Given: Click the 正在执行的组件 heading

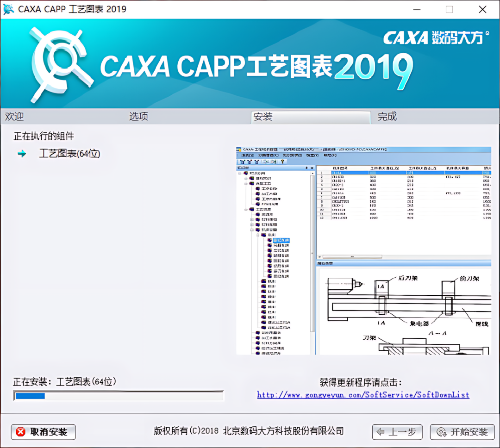Looking at the screenshot, I should tap(44, 136).
